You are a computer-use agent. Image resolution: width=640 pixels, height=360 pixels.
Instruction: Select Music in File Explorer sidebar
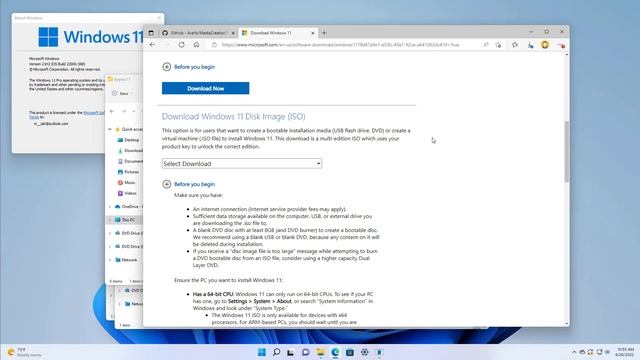click(x=127, y=182)
